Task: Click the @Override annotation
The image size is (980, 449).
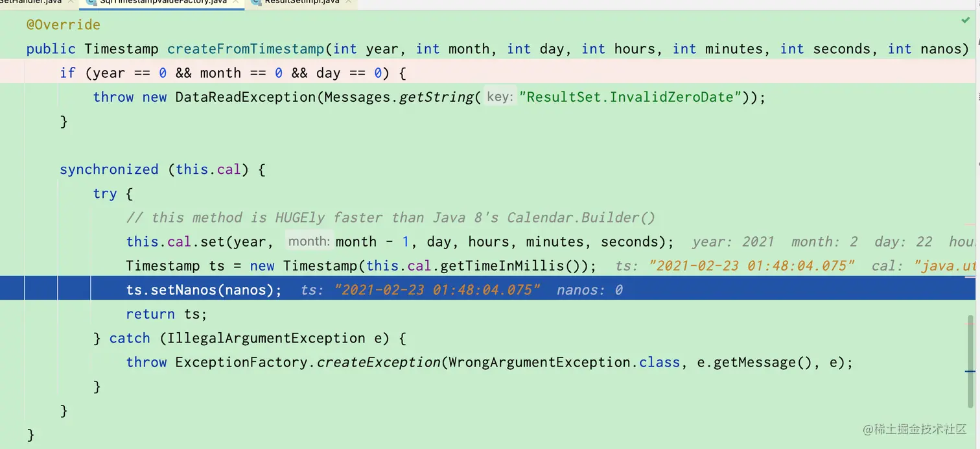Action: tap(64, 25)
